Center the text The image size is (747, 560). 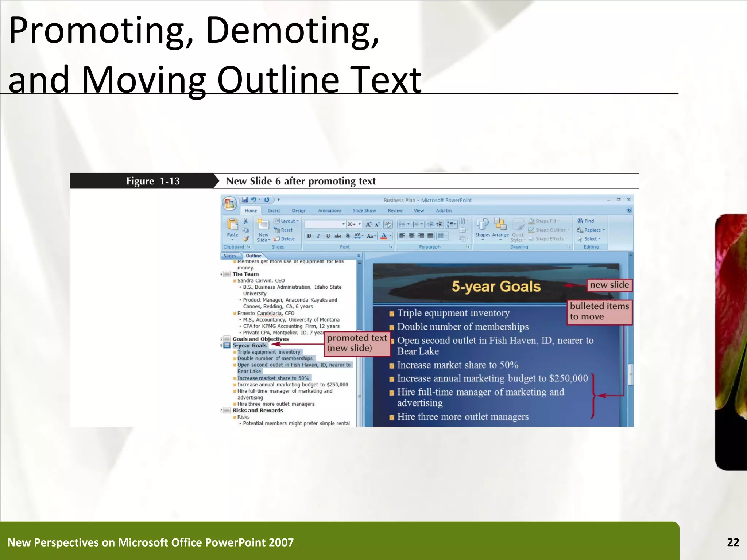coord(411,236)
